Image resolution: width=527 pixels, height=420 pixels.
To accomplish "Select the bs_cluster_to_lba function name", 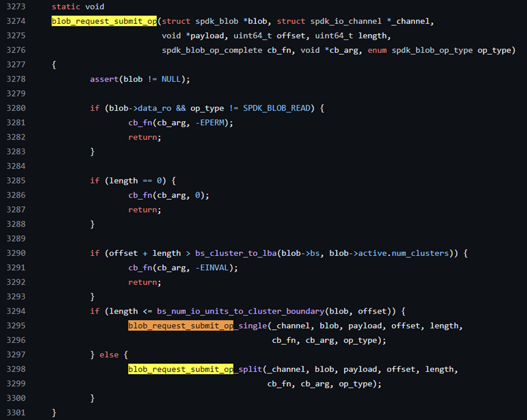I will (236, 253).
